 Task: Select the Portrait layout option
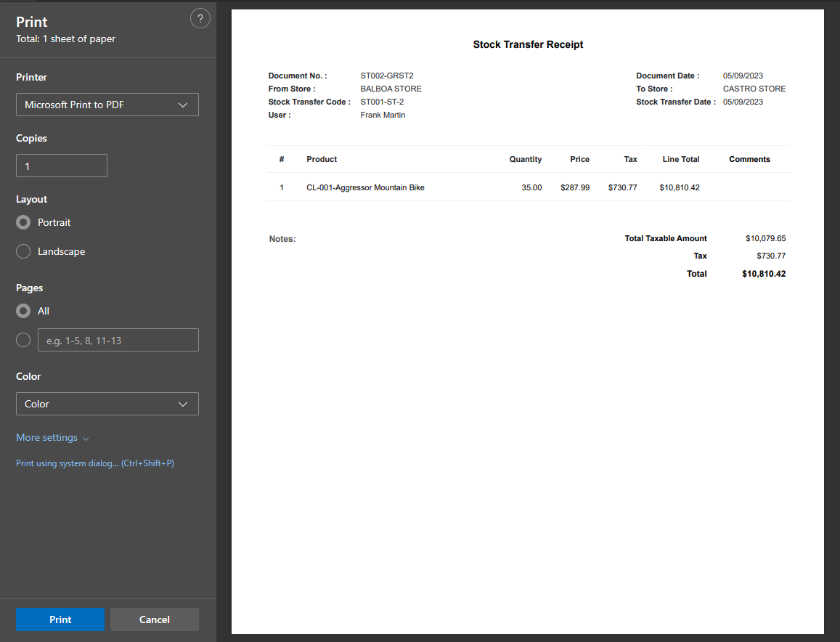23,222
